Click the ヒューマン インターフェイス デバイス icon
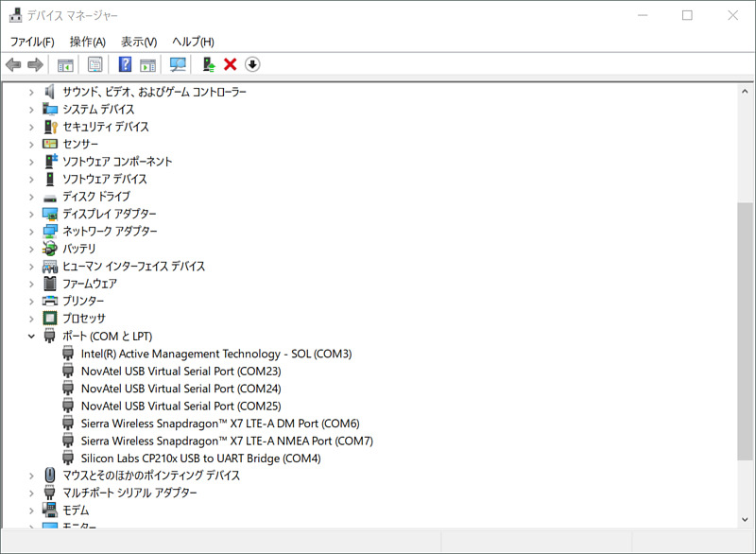The height and width of the screenshot is (554, 756). coord(50,267)
